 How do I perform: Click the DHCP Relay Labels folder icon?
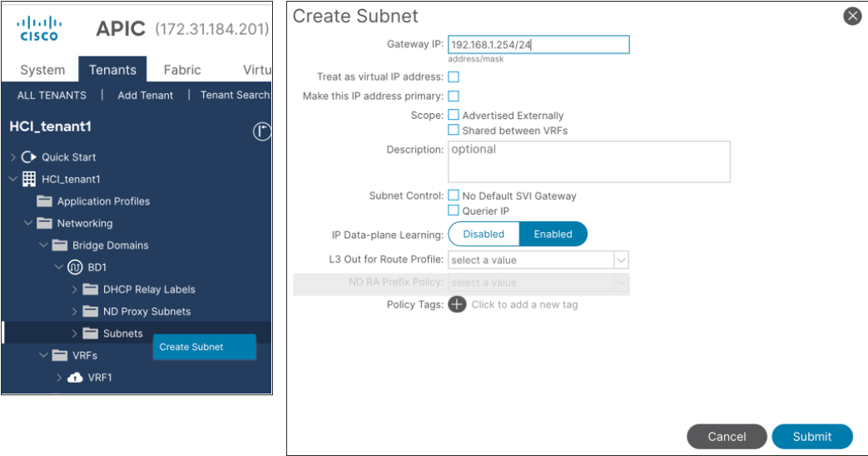coord(90,289)
